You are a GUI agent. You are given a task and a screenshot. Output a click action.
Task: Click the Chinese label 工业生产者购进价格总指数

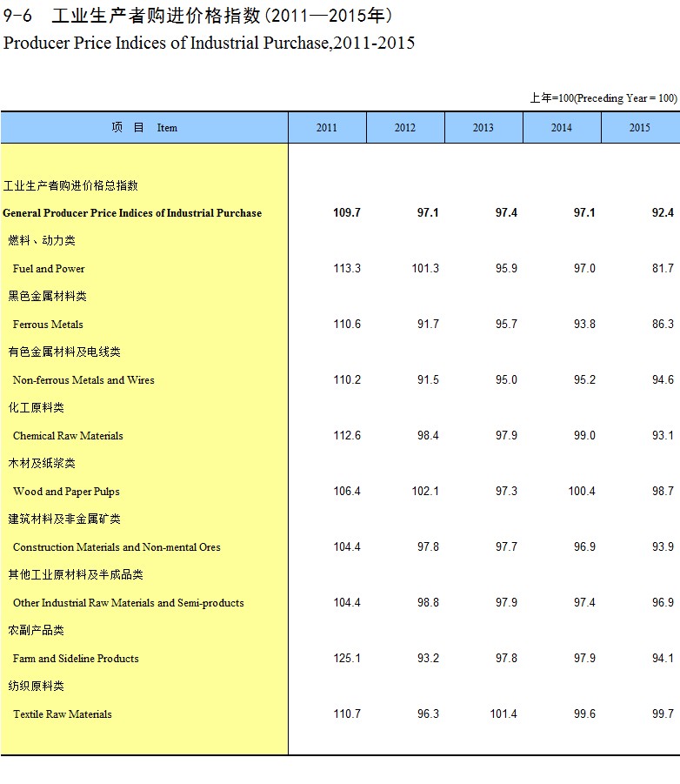click(70, 186)
